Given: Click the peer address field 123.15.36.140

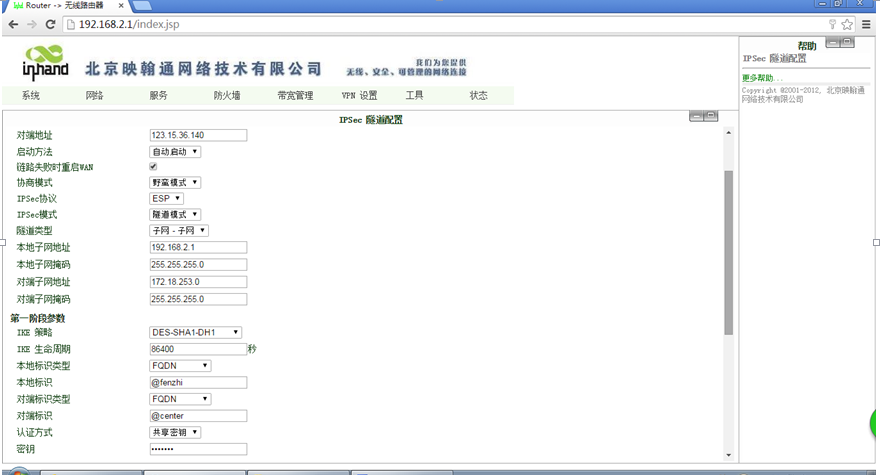Looking at the screenshot, I should 198,135.
